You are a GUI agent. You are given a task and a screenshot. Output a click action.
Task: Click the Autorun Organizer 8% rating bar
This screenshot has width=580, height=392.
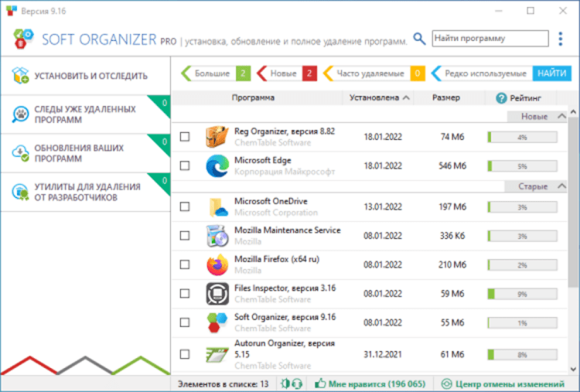coord(522,355)
